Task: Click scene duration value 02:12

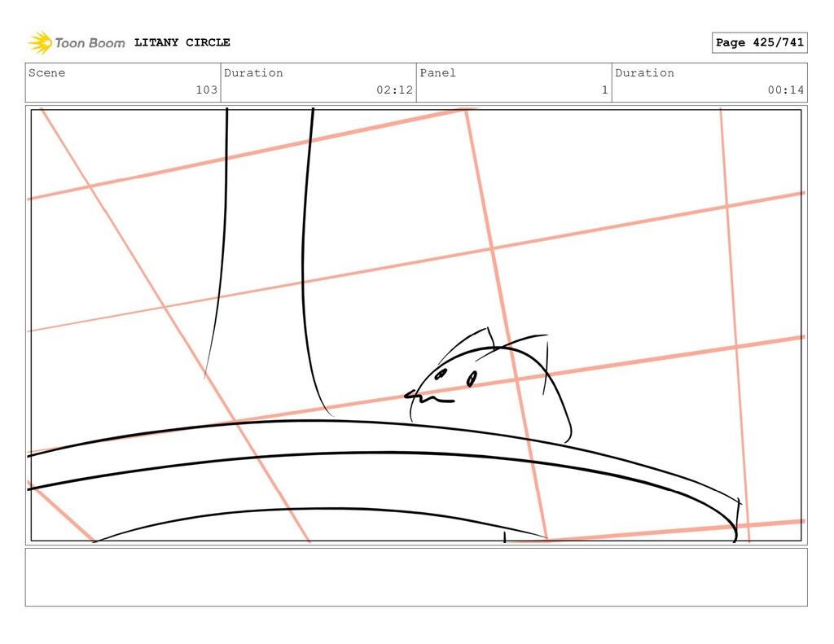Action: (395, 90)
